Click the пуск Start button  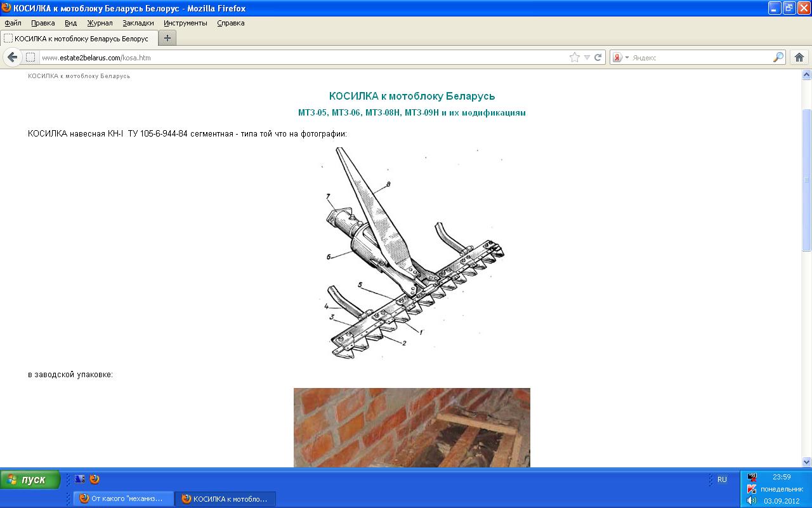[30, 479]
